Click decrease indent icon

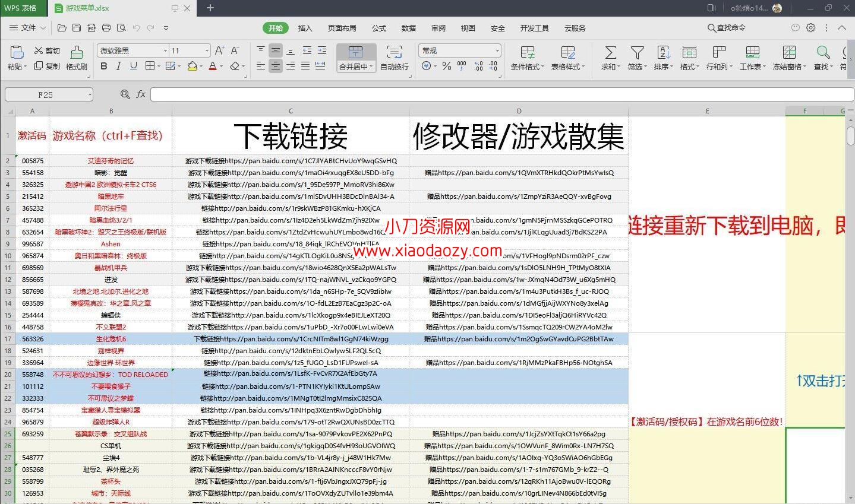tap(307, 50)
